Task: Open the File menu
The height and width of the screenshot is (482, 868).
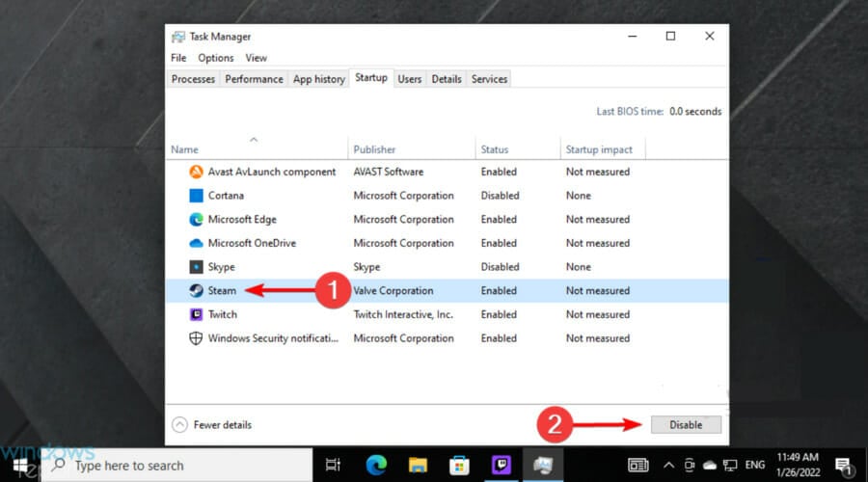Action: (x=178, y=58)
